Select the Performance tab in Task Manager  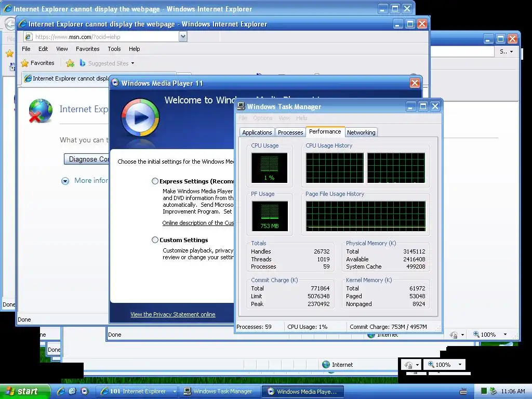click(325, 131)
